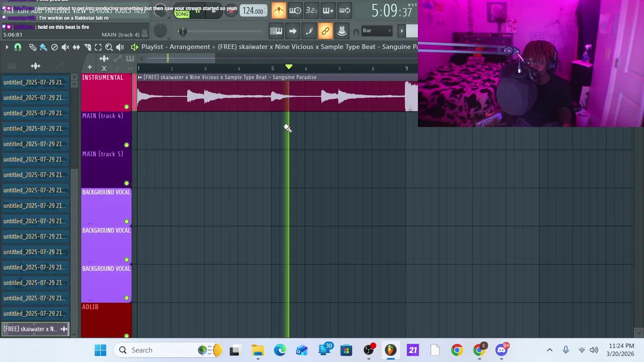
Task: Open OBS Studio from the taskbar
Action: point(369,350)
